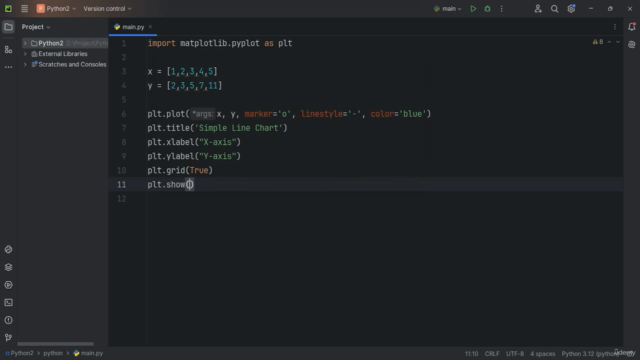Click the plt.grid(True) line
640x360 pixels.
[180, 171]
